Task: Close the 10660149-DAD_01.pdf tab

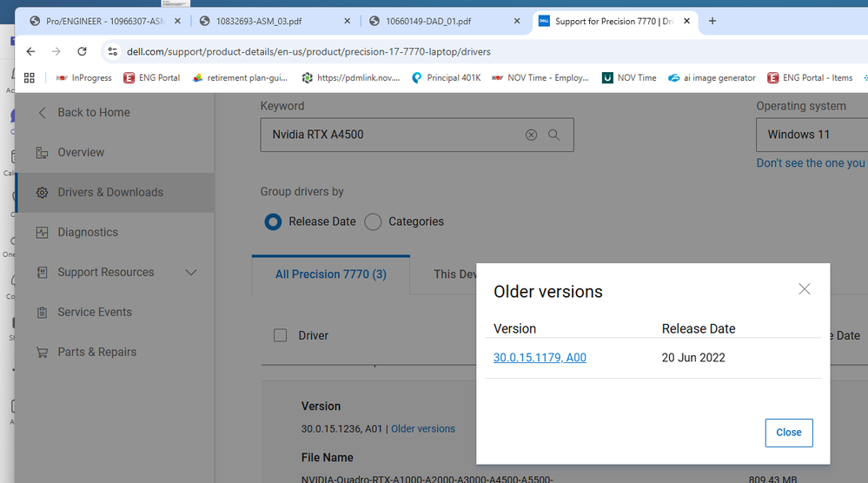Action: coord(516,21)
